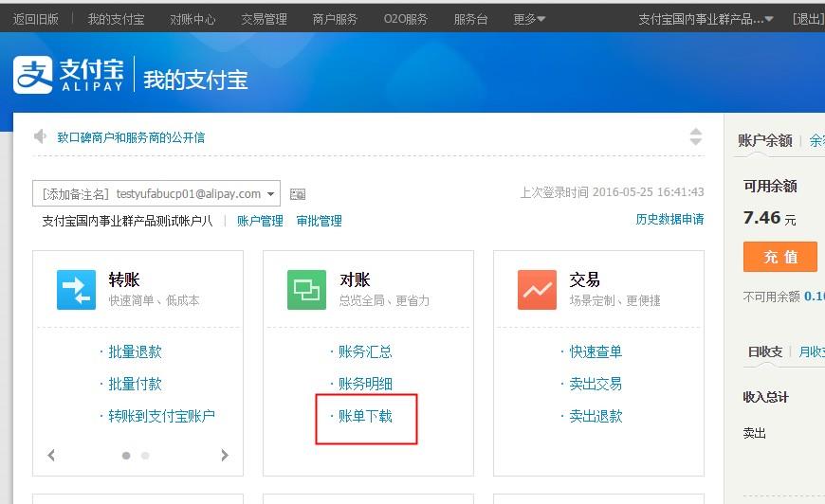Image resolution: width=825 pixels, height=504 pixels.
Task: Open 快速查单
Action: point(596,351)
